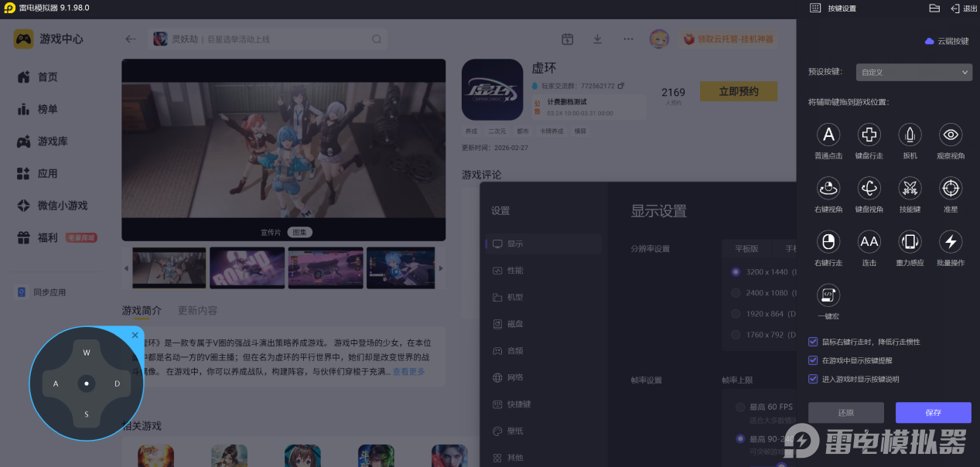Select 1920 x 864 resolution radio
Viewport: 980px width, 467px height.
coord(736,314)
